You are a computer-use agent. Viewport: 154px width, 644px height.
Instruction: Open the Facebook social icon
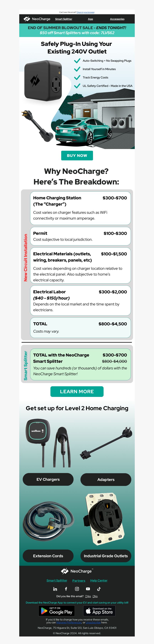coord(66,589)
